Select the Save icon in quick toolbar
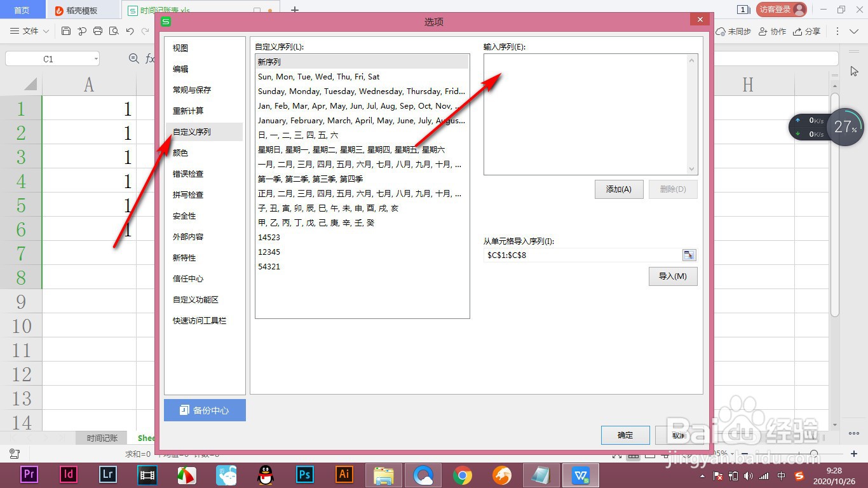Viewport: 868px width, 488px height. (66, 31)
